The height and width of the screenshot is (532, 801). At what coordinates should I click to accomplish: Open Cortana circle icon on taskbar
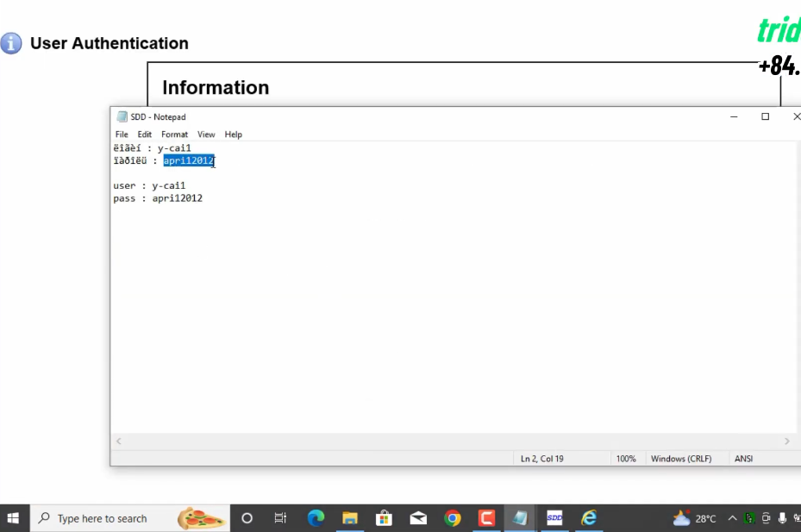(247, 518)
